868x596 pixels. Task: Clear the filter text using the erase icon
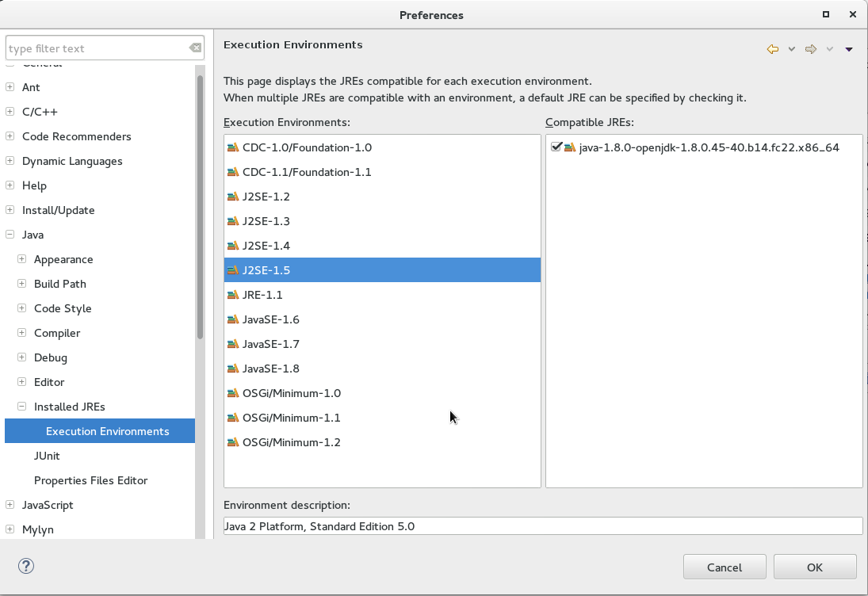(195, 48)
